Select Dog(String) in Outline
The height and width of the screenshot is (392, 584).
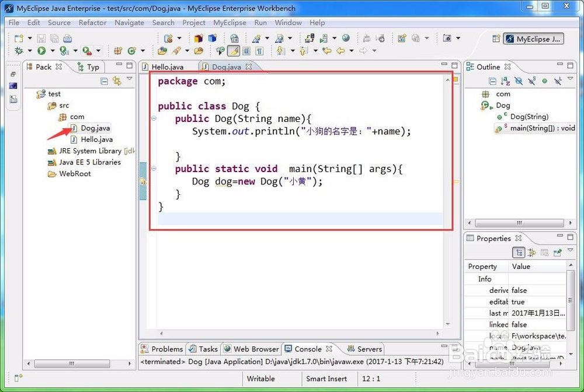click(x=523, y=117)
